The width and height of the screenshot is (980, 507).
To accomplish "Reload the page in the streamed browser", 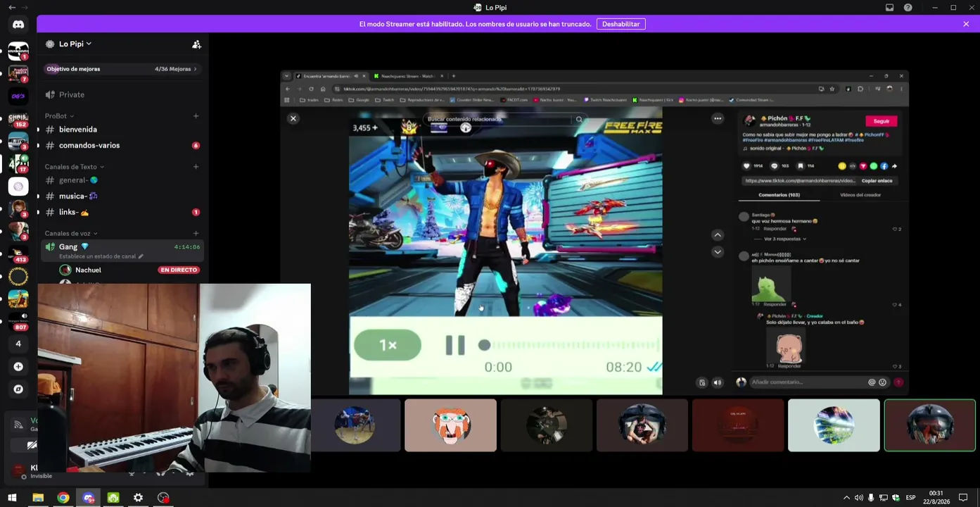I will click(x=311, y=89).
